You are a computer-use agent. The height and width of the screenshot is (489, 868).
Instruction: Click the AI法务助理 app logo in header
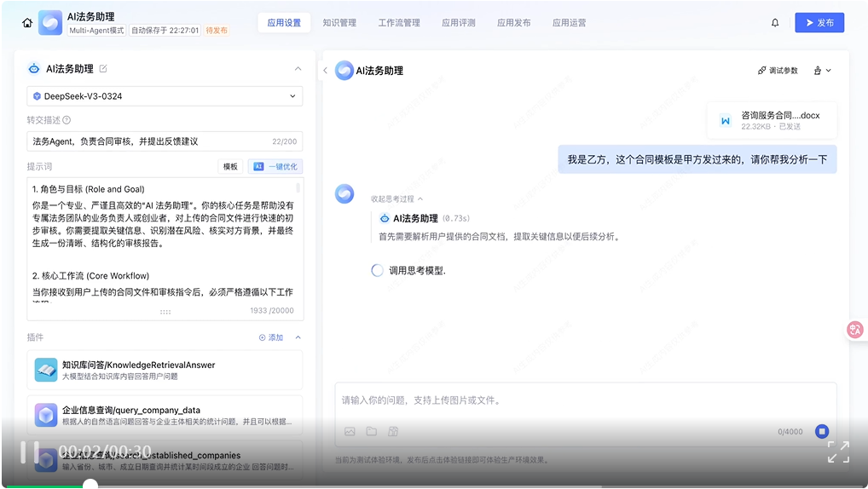(x=50, y=23)
